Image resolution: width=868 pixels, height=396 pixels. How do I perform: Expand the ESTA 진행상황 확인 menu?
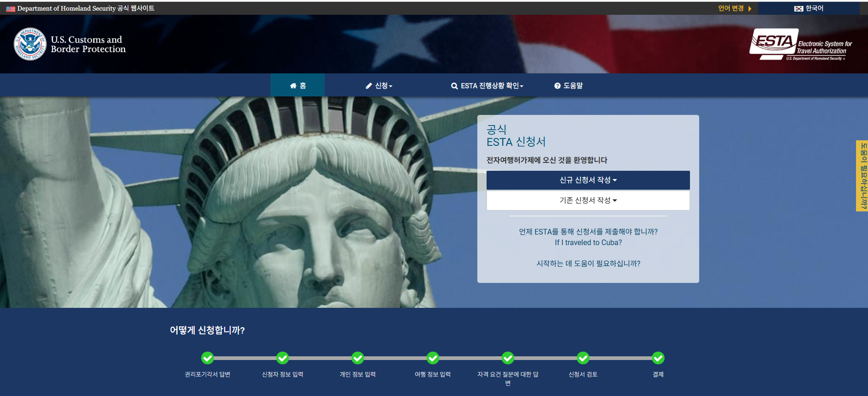[x=487, y=86]
